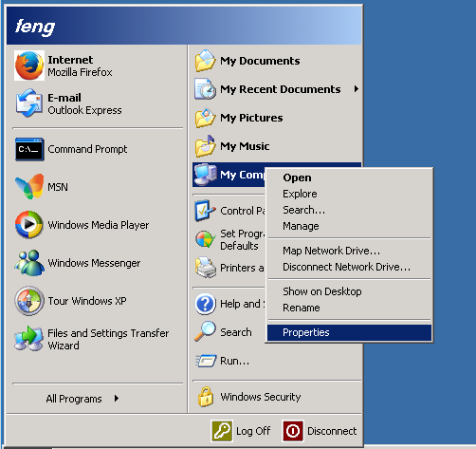476x449 pixels.
Task: Click Set Program Defaults icon
Action: 206,239
